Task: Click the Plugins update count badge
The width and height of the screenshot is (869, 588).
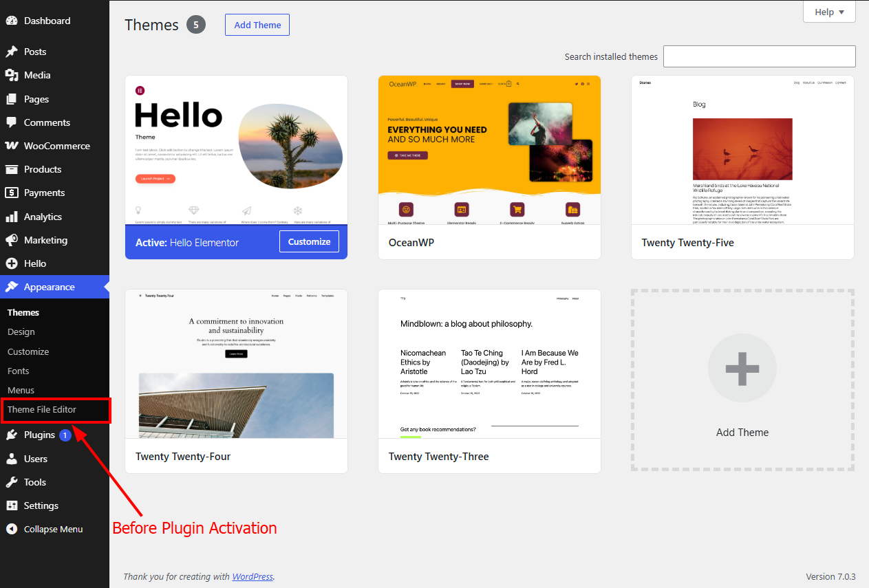Action: click(65, 435)
